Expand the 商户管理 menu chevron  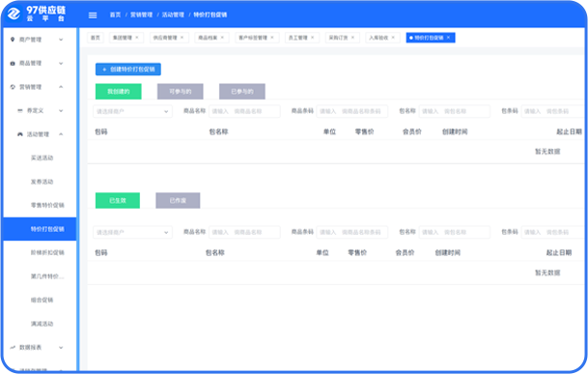tap(61, 40)
